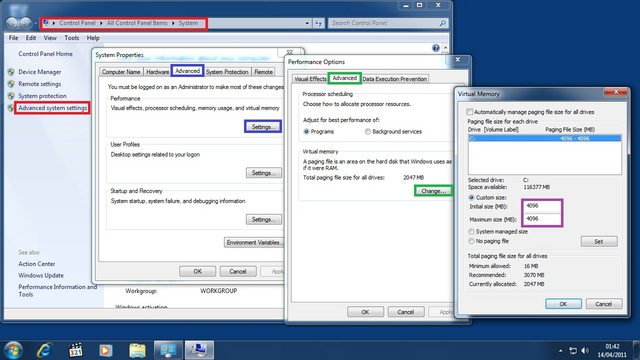Select the No paging file option
The height and width of the screenshot is (360, 640).
471,241
